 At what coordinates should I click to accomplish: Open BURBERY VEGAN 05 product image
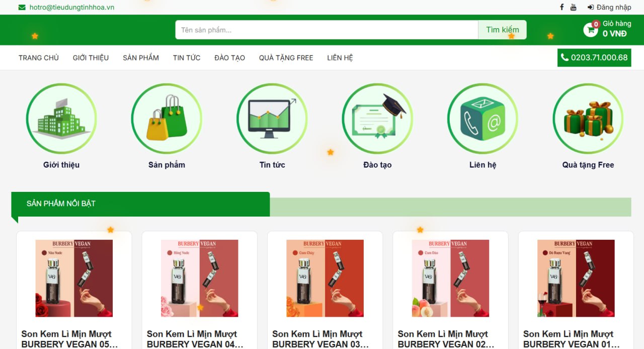[x=74, y=278]
